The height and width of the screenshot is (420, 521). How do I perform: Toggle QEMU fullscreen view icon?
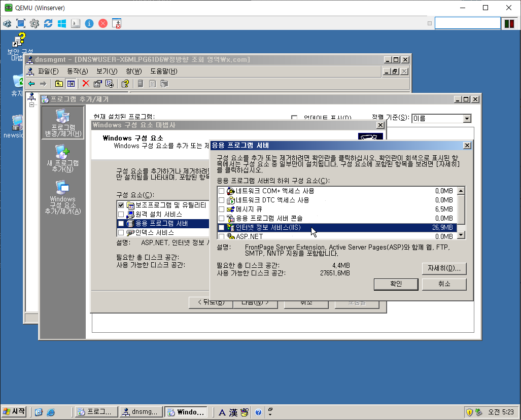tap(21, 24)
